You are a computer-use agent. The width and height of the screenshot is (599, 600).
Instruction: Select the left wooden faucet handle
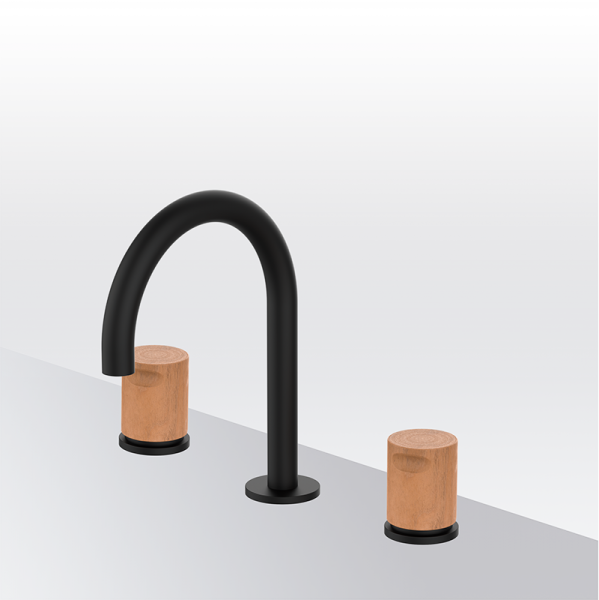click(x=155, y=394)
